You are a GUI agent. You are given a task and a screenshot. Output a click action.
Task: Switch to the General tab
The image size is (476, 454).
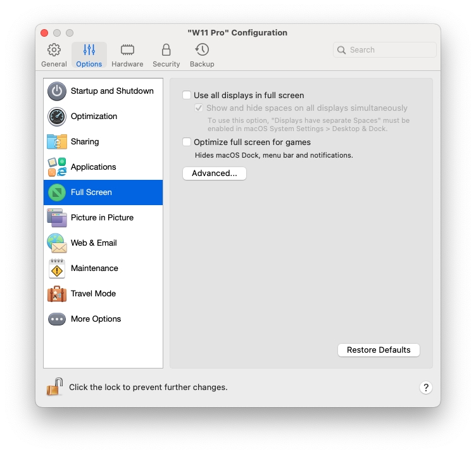click(54, 56)
